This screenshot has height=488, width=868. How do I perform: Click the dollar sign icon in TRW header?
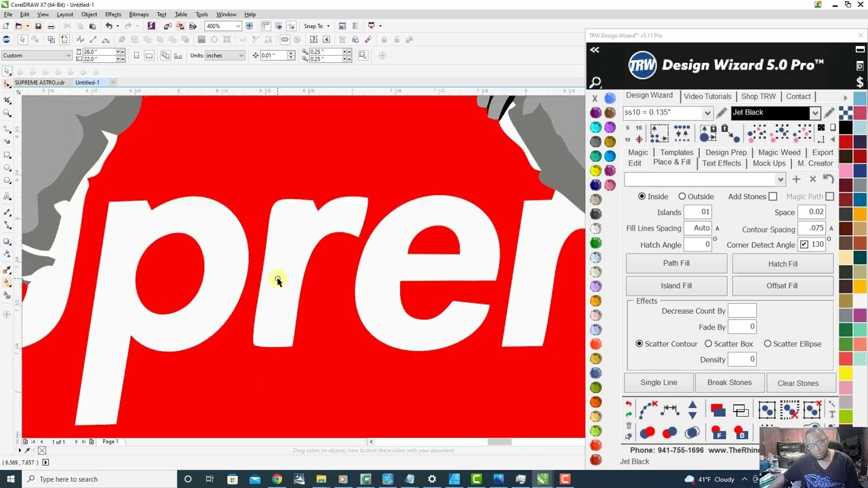[860, 82]
